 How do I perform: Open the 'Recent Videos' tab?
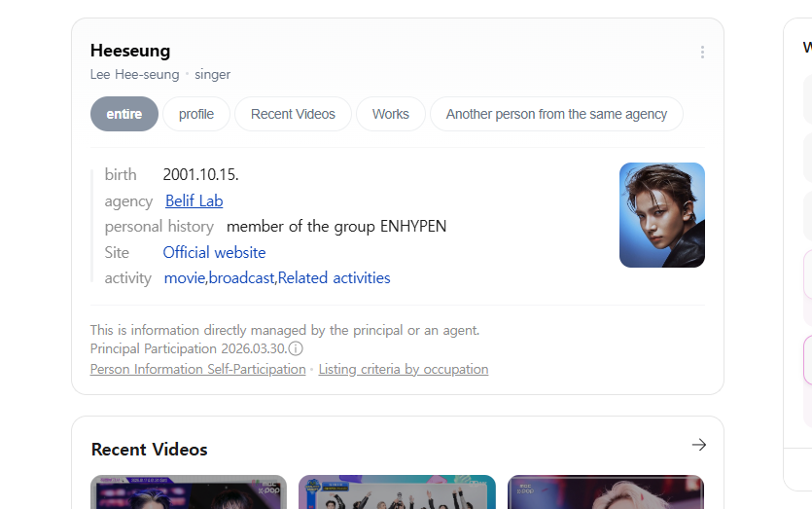(293, 114)
